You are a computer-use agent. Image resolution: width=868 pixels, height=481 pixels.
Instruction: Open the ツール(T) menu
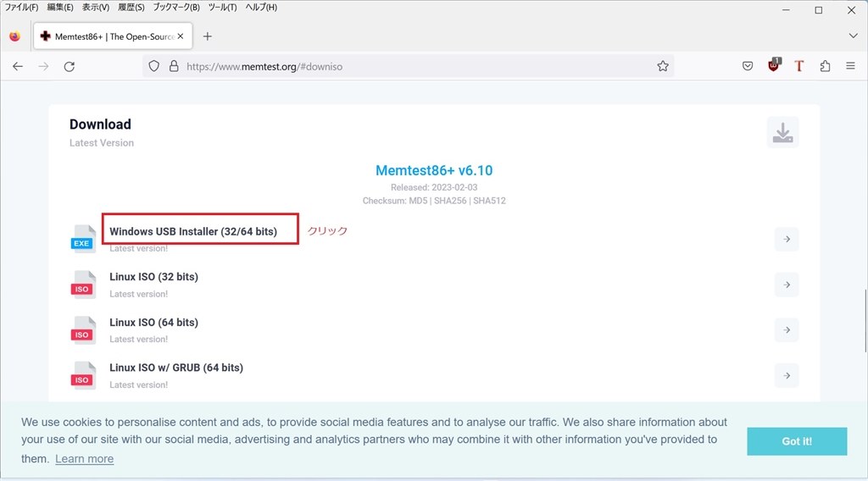click(222, 7)
